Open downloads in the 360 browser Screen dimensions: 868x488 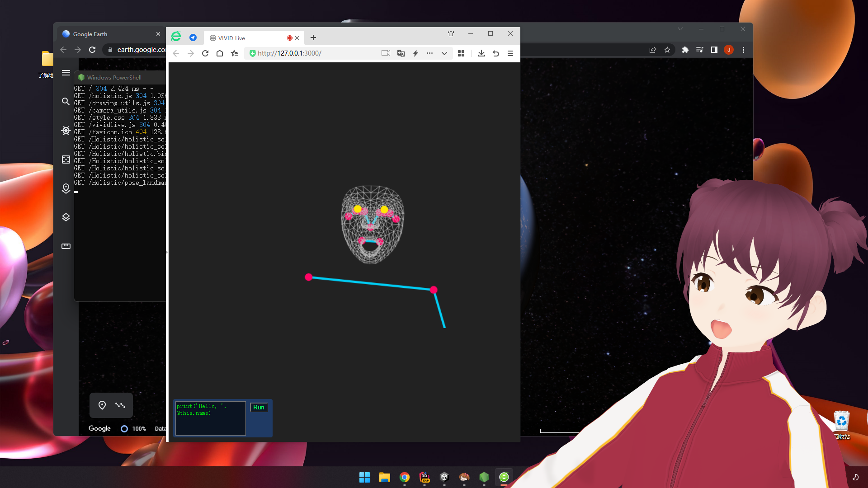[x=481, y=53]
